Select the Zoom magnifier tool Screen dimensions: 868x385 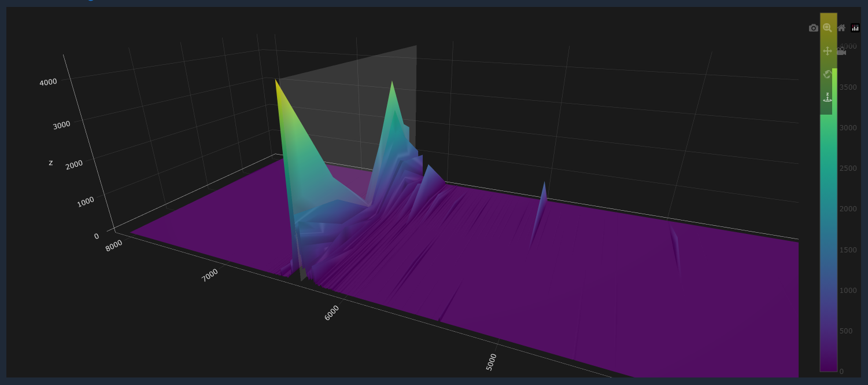[828, 28]
